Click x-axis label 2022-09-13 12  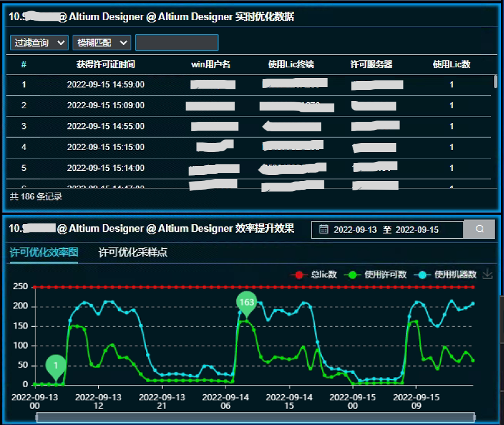pyautogui.click(x=98, y=401)
